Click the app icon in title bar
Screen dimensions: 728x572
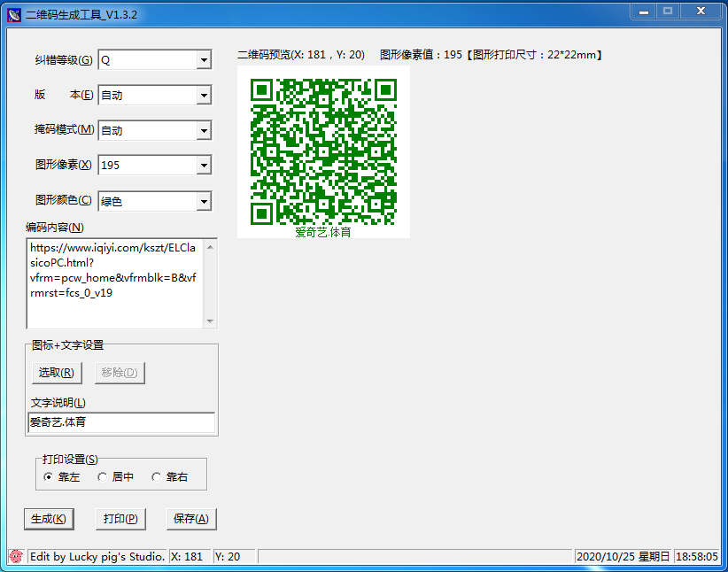pos(14,14)
